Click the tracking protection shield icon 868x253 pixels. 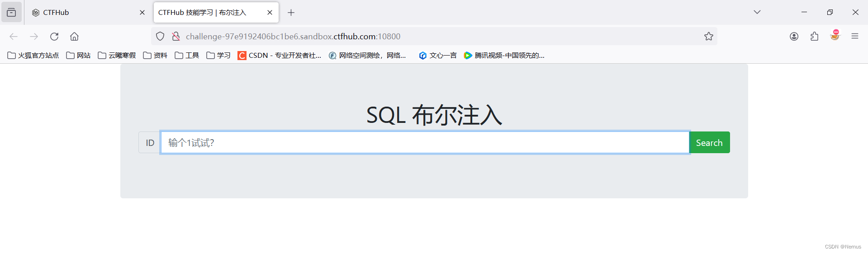(x=160, y=37)
